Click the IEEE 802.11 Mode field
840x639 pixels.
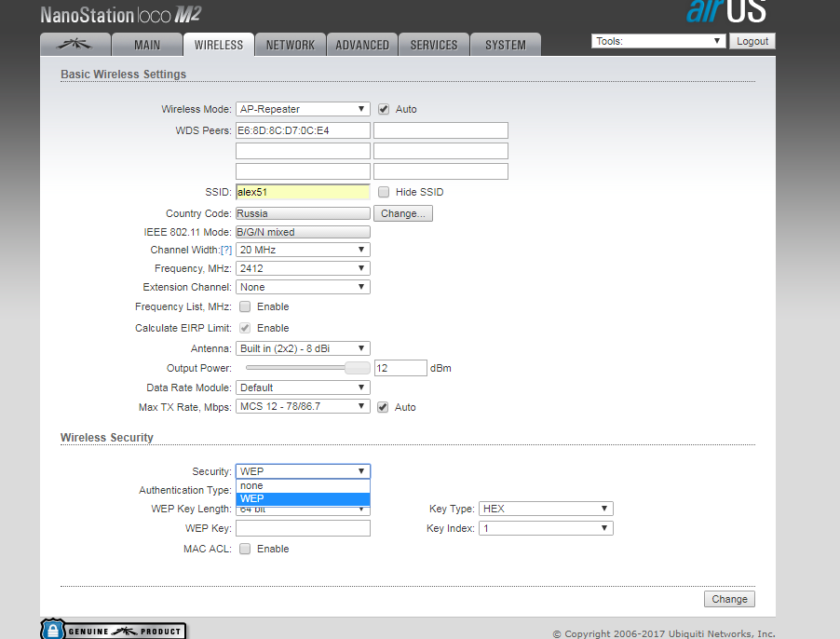303,233
